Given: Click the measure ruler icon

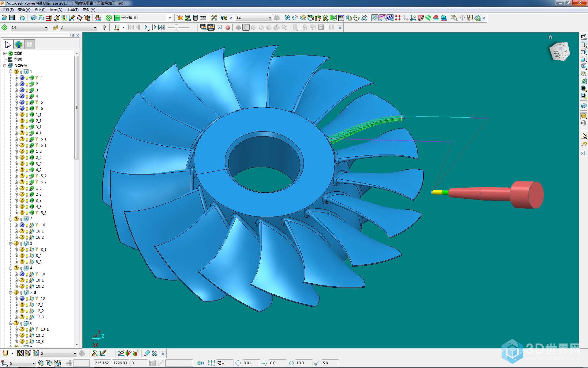Looking at the screenshot, I should [x=203, y=18].
